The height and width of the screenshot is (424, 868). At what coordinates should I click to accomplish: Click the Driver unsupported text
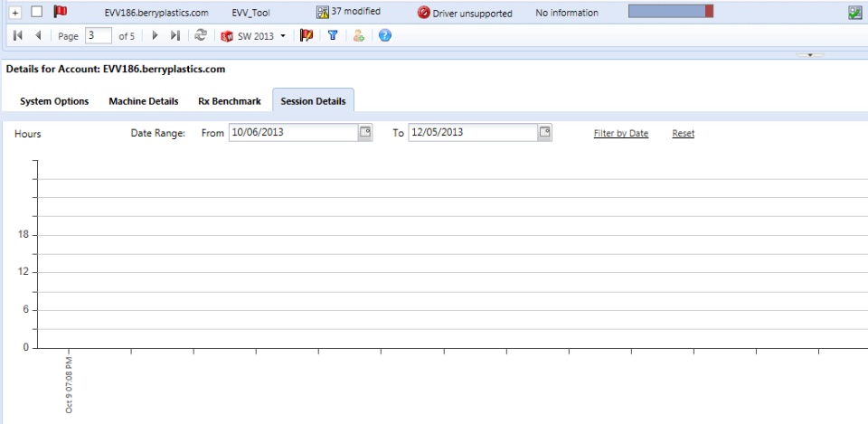(x=472, y=14)
